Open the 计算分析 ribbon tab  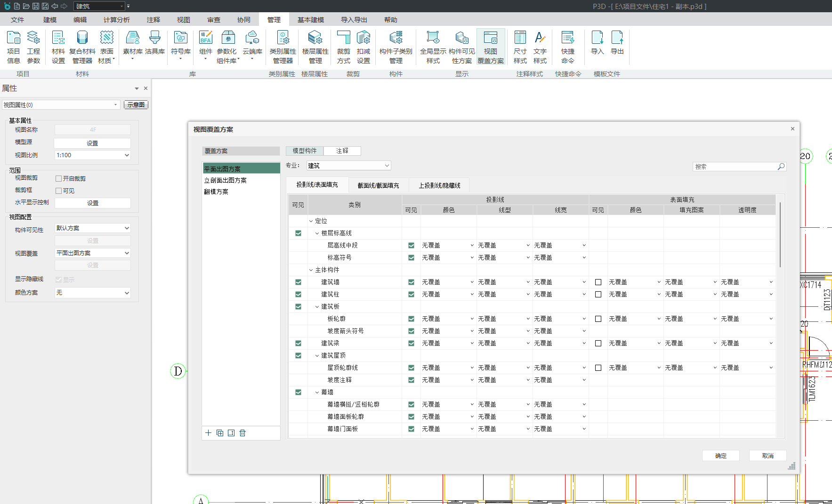[116, 20]
